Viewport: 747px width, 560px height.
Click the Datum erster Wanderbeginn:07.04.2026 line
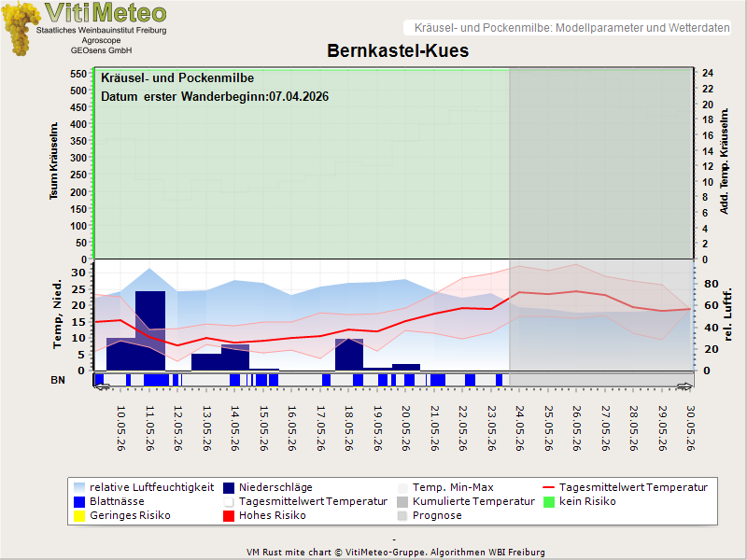[215, 97]
